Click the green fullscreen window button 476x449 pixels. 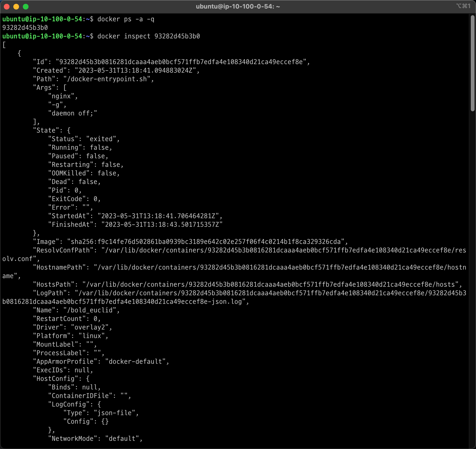26,7
